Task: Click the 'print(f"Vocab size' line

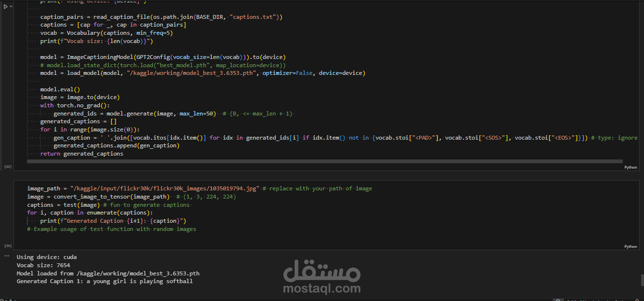Action: pyautogui.click(x=97, y=41)
